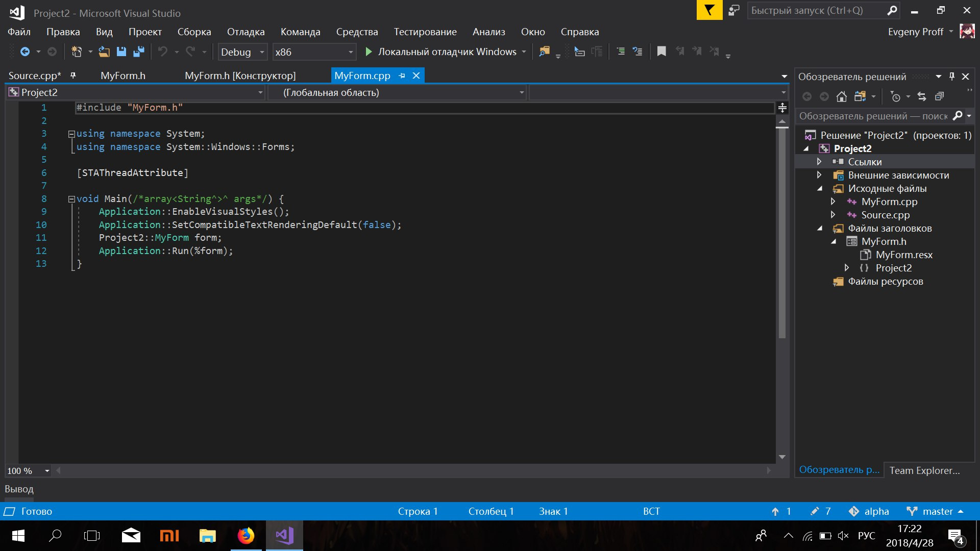
Task: Expand the MyForm.cpp tree node
Action: tap(833, 201)
